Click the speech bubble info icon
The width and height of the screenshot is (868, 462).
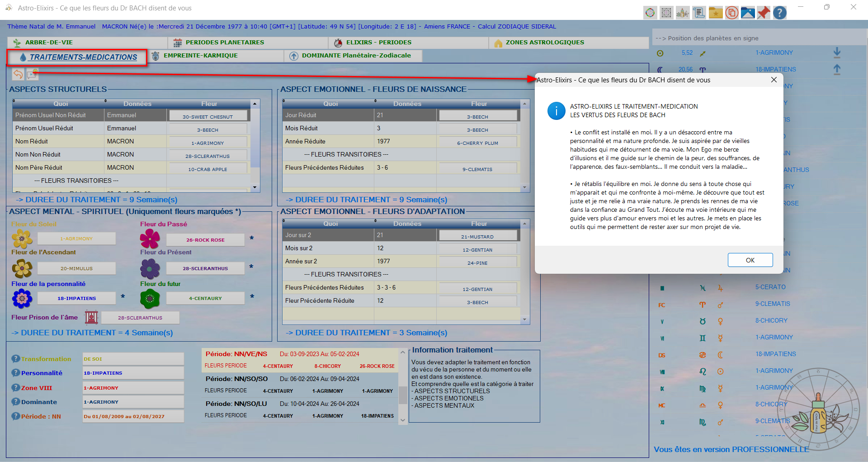[x=32, y=74]
